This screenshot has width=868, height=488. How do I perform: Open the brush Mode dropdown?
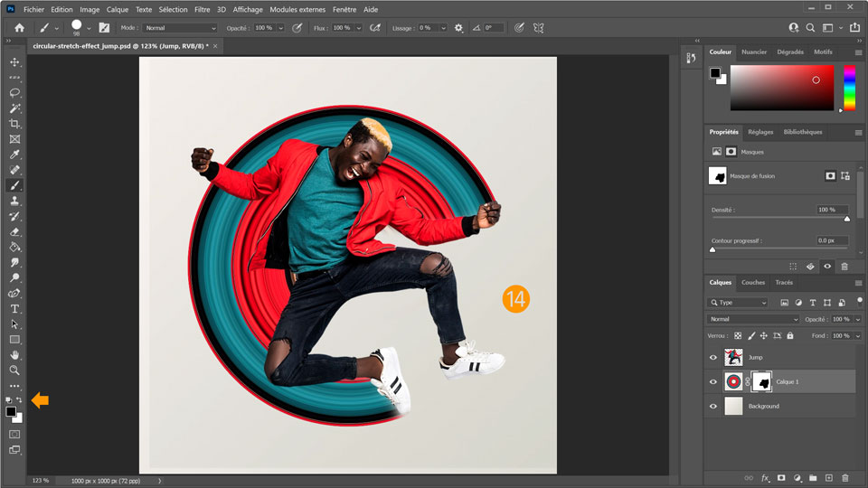coord(181,28)
